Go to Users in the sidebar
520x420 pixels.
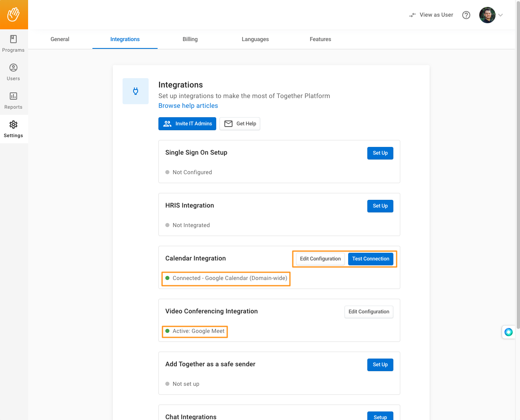(13, 72)
